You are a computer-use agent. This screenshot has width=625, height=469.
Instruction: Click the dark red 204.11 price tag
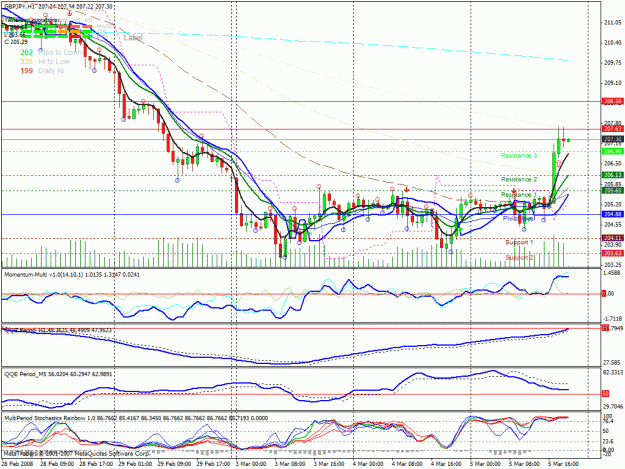coord(613,238)
